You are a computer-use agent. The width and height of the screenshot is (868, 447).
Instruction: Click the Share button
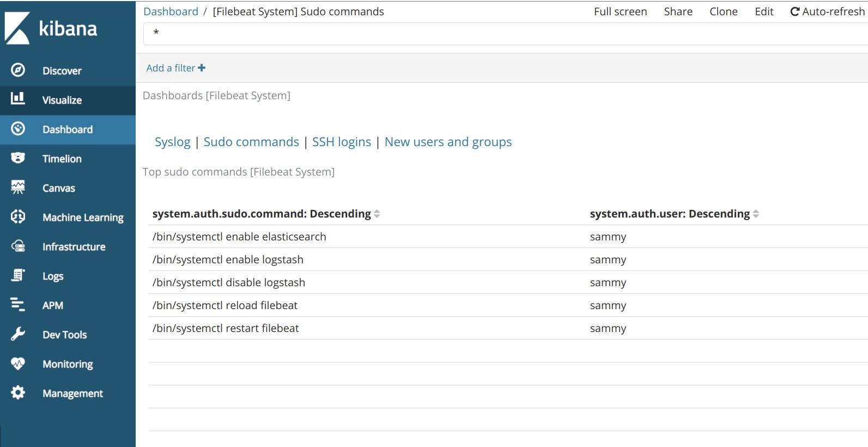678,11
